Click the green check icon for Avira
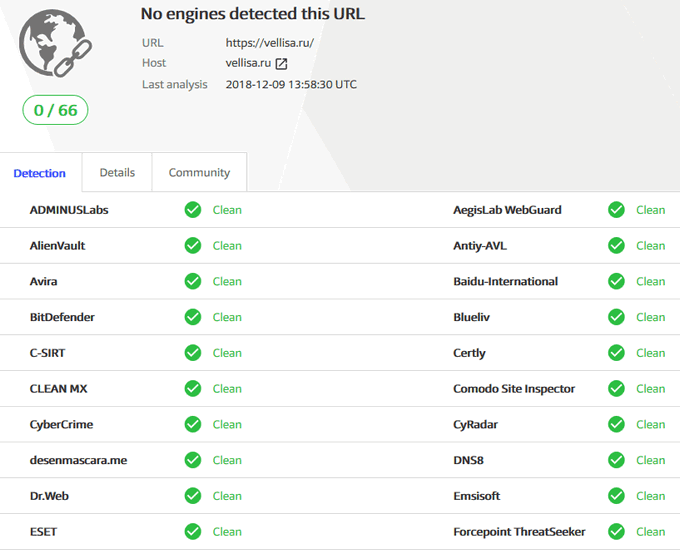The image size is (680, 554). click(193, 282)
